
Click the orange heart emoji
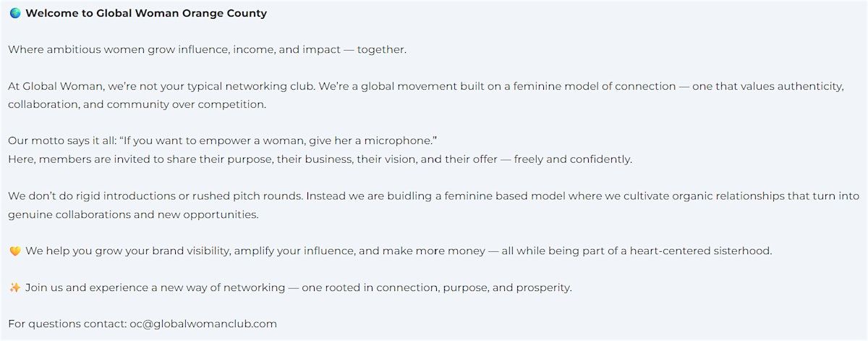click(x=15, y=251)
